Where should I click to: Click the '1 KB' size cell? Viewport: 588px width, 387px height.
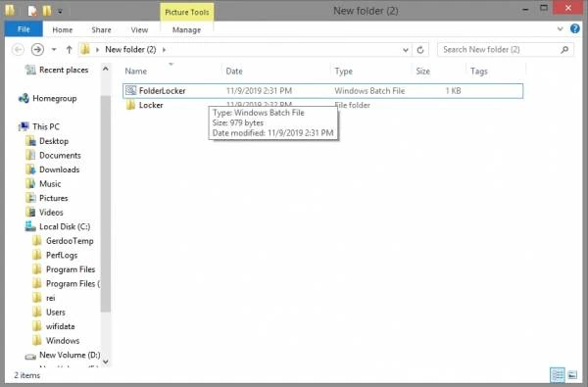click(x=453, y=91)
